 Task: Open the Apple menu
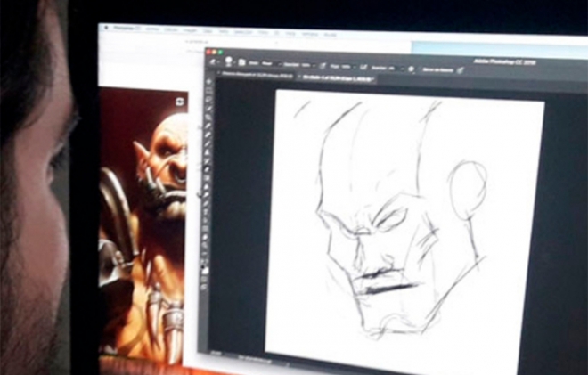106,28
